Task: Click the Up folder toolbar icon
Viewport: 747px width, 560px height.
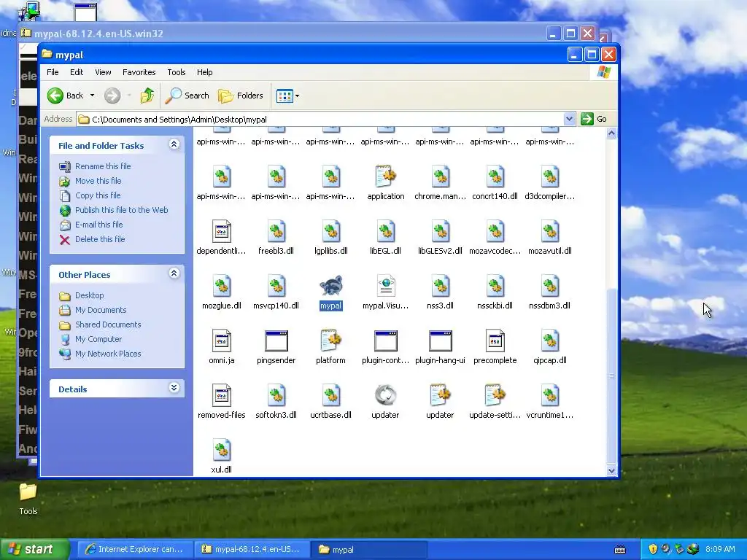Action: click(x=147, y=96)
